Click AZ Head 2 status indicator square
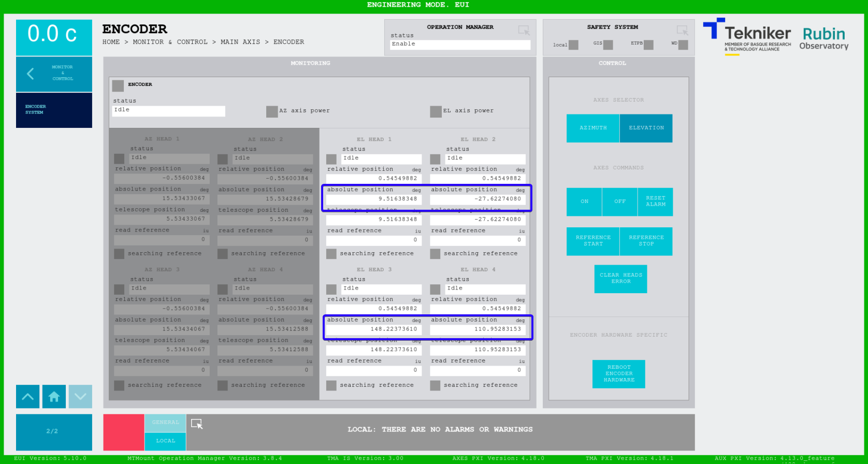This screenshot has width=868, height=464. 223,159
